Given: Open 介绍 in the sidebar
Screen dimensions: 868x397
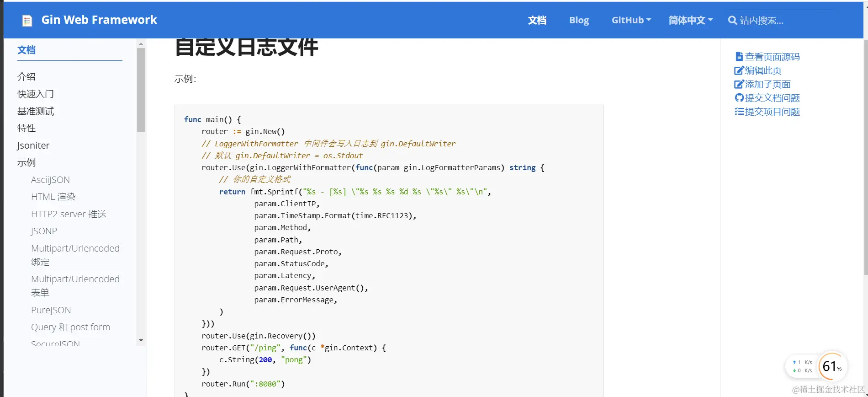Looking at the screenshot, I should [x=26, y=76].
